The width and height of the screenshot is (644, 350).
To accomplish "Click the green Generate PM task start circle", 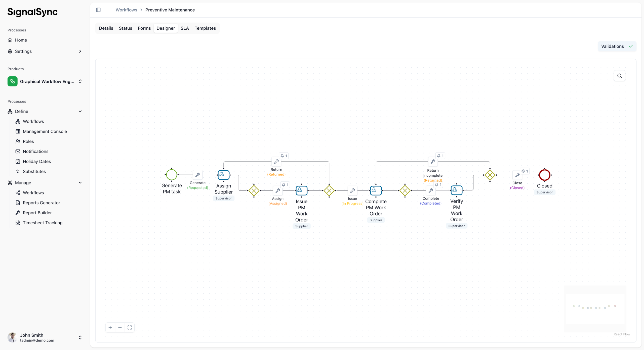I will pos(172,175).
